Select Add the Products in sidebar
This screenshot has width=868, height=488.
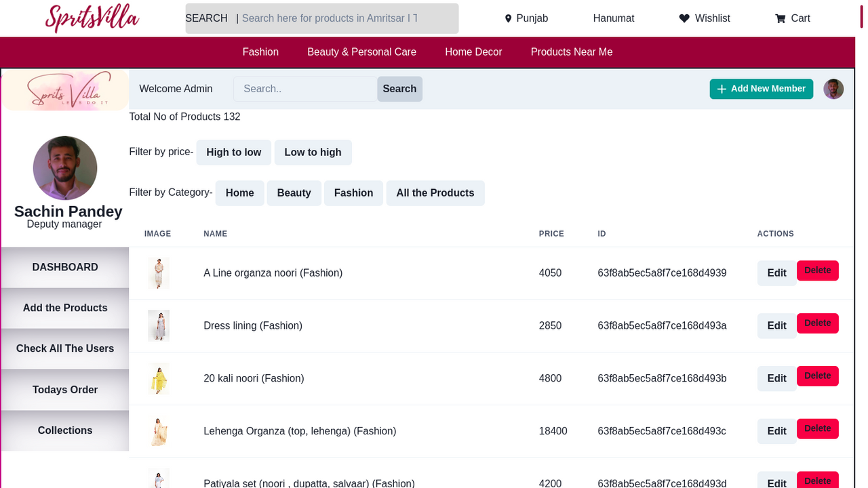point(65,308)
